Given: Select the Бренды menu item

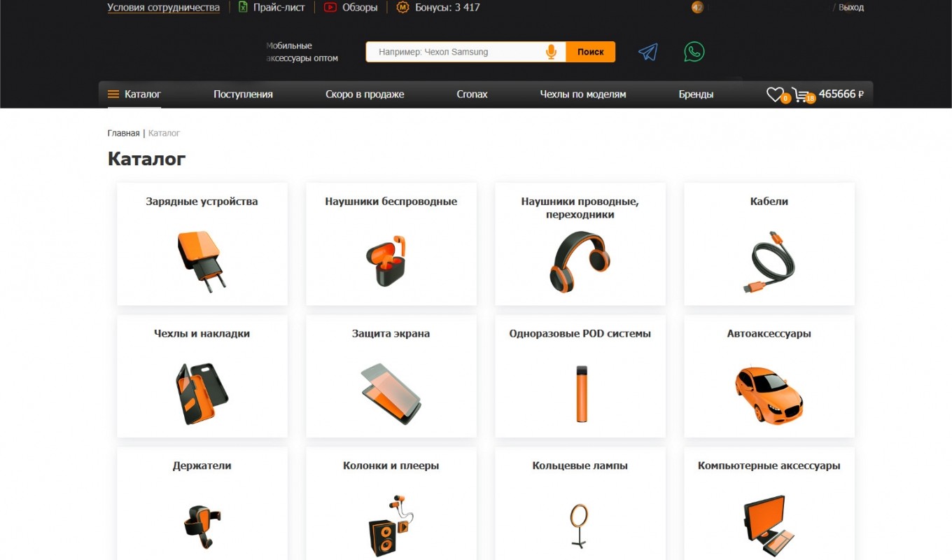Looking at the screenshot, I should pyautogui.click(x=696, y=94).
